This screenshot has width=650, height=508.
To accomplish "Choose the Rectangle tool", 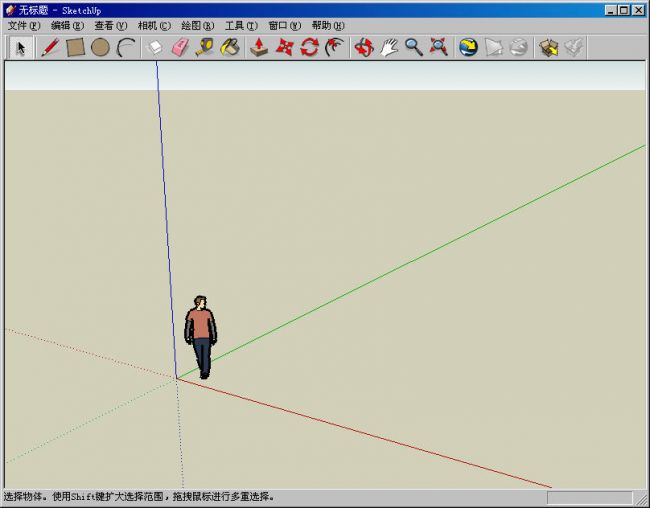I will [x=75, y=47].
